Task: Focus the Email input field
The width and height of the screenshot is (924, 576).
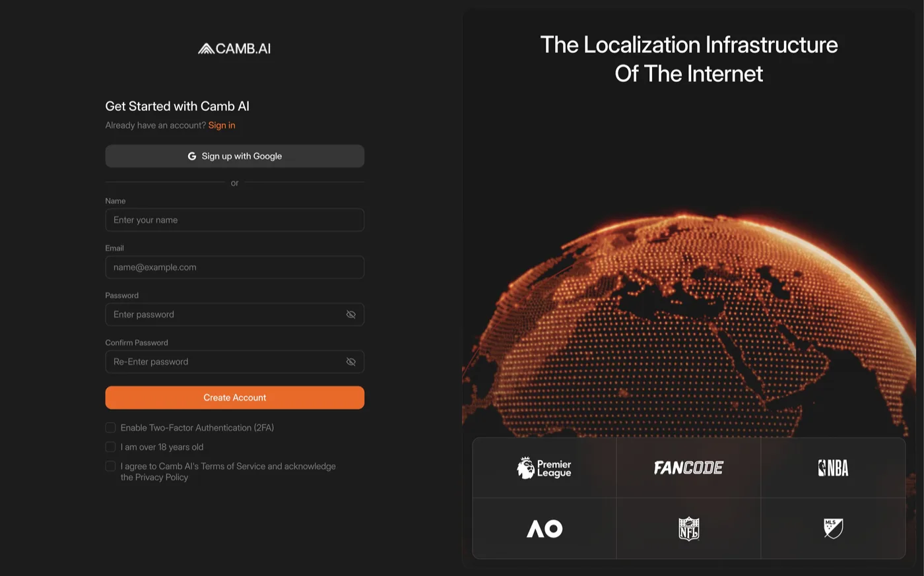Action: tap(235, 267)
